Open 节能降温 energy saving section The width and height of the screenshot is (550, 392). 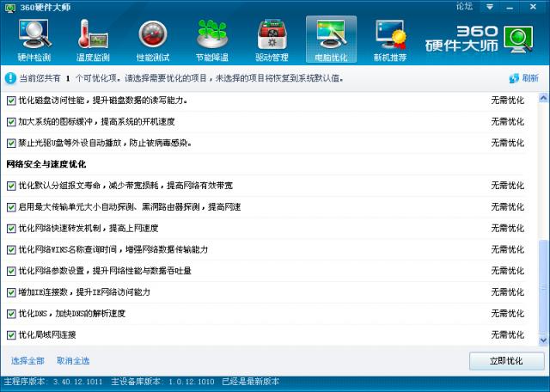click(212, 40)
